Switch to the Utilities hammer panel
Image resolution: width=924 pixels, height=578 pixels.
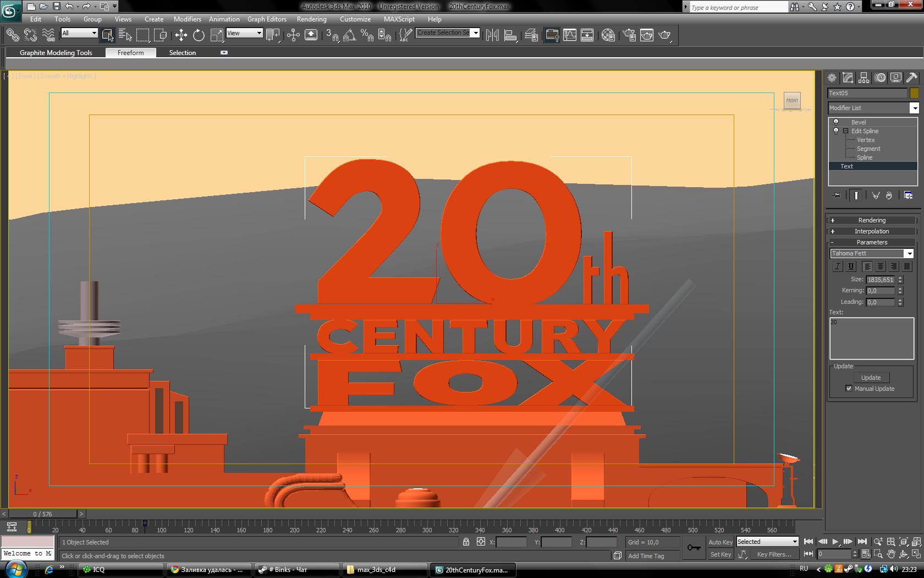[912, 78]
